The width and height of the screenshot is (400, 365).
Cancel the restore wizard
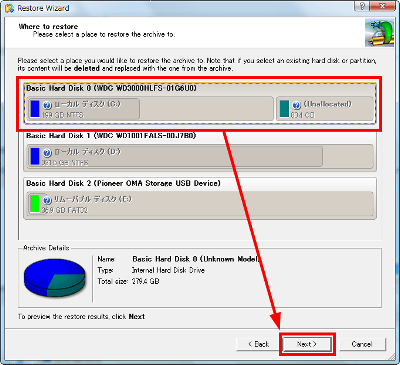tap(362, 344)
